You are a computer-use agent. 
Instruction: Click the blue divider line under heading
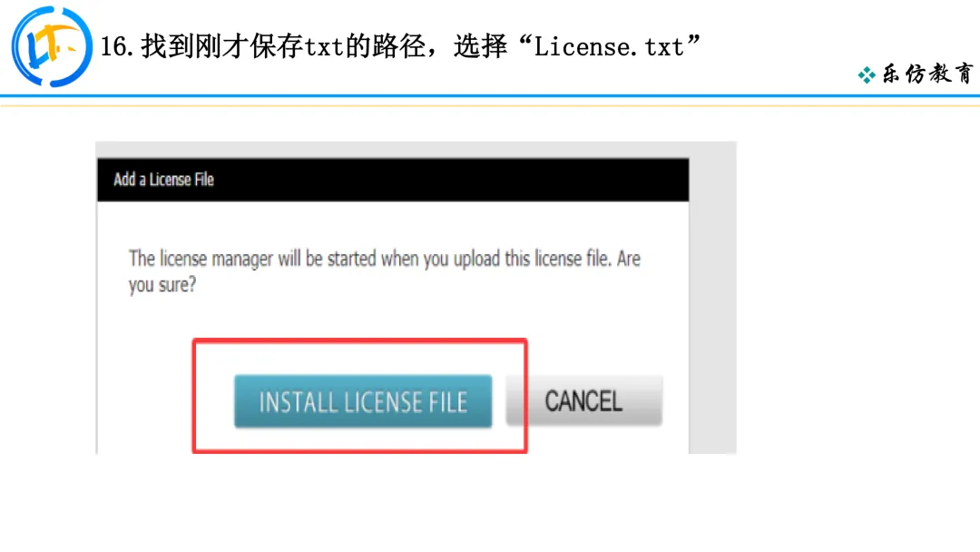point(490,96)
